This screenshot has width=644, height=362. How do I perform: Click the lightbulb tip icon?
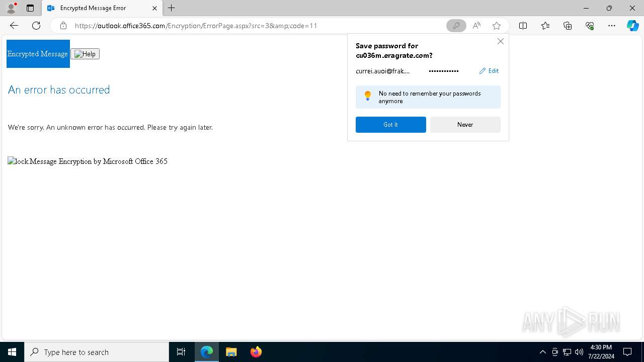pyautogui.click(x=368, y=96)
